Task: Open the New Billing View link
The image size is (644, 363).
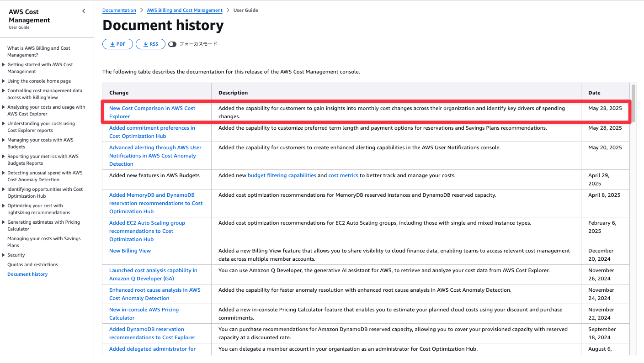Action: tap(130, 251)
